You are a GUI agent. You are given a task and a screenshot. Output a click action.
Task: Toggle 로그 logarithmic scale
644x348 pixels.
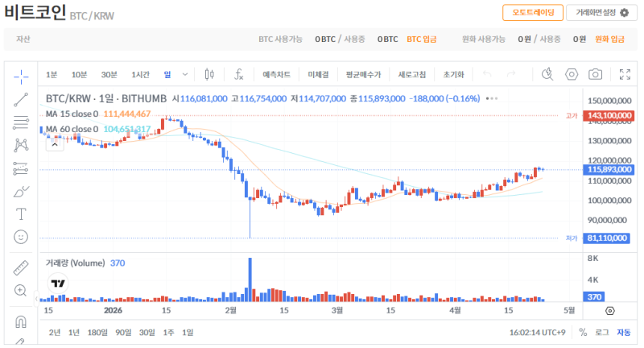[x=601, y=333]
